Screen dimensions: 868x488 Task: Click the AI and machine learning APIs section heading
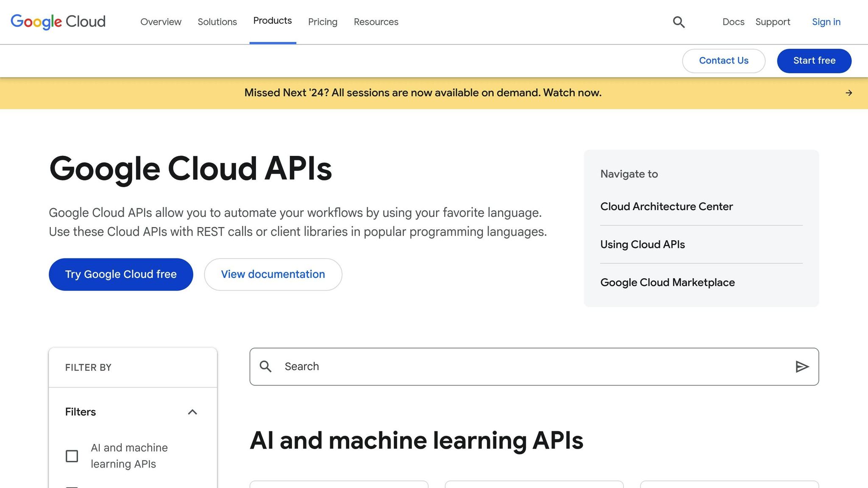(416, 441)
